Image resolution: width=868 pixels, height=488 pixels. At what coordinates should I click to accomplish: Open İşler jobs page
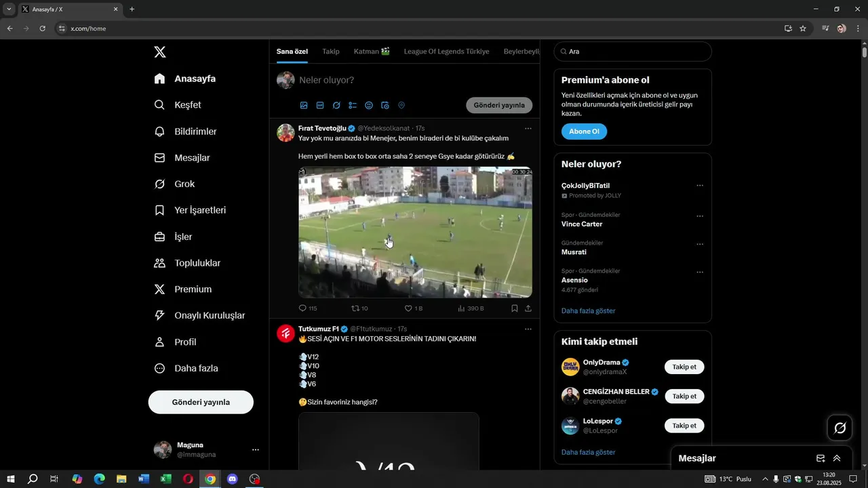(173, 237)
